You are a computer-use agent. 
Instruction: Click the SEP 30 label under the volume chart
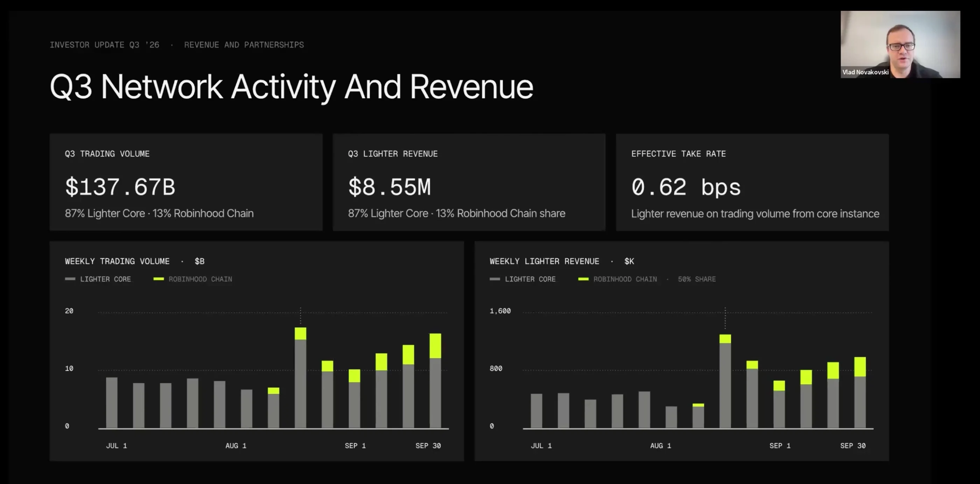pyautogui.click(x=428, y=445)
